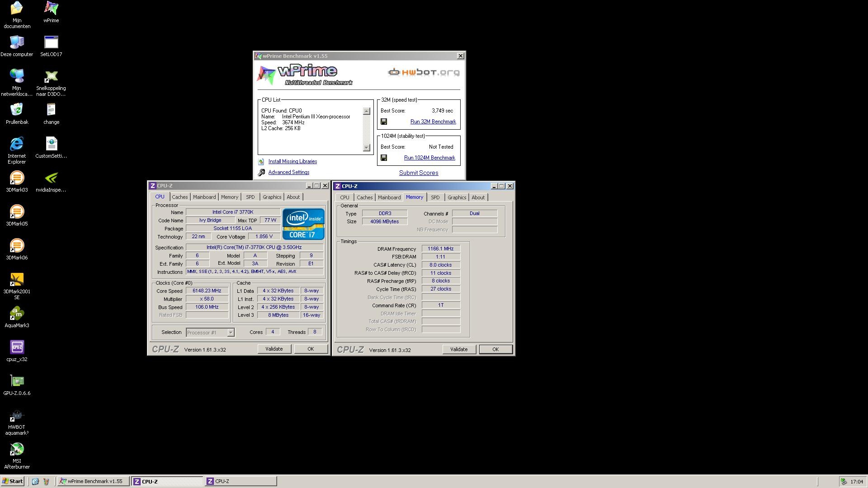
Task: Click the Intel Core i7 logo in CPU-Z
Action: [303, 224]
